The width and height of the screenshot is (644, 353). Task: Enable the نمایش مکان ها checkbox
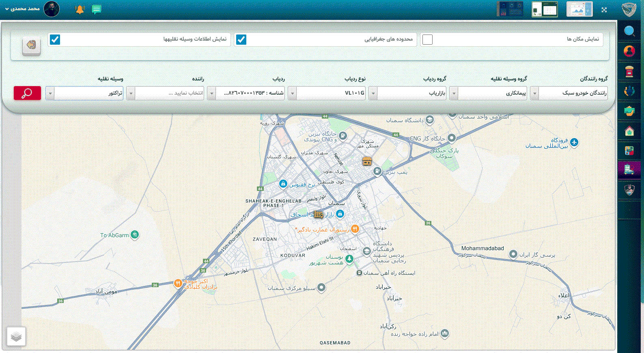(x=427, y=39)
